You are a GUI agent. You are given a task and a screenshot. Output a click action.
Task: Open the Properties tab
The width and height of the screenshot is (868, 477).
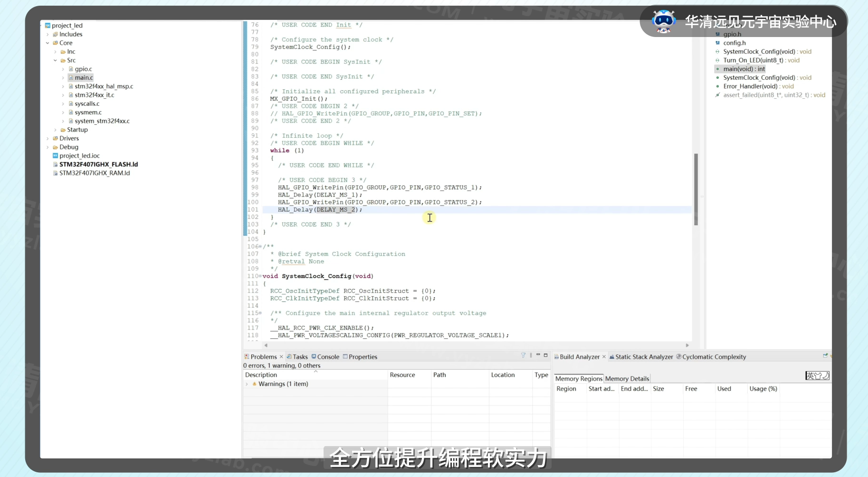[x=360, y=357]
